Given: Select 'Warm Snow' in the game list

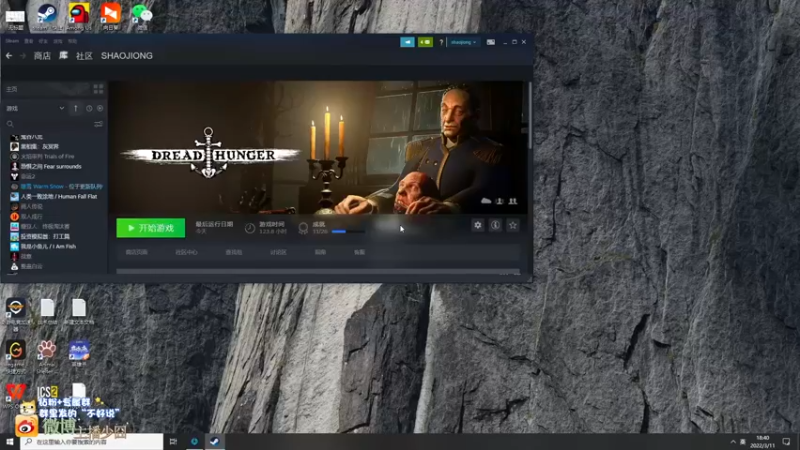Looking at the screenshot, I should [56, 187].
